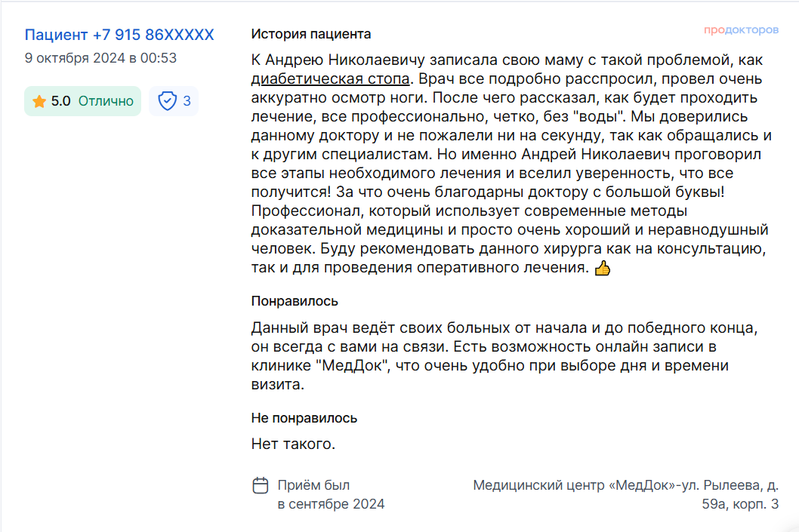Click the Понравилось section heading
Image resolution: width=799 pixels, height=532 pixels.
point(295,301)
